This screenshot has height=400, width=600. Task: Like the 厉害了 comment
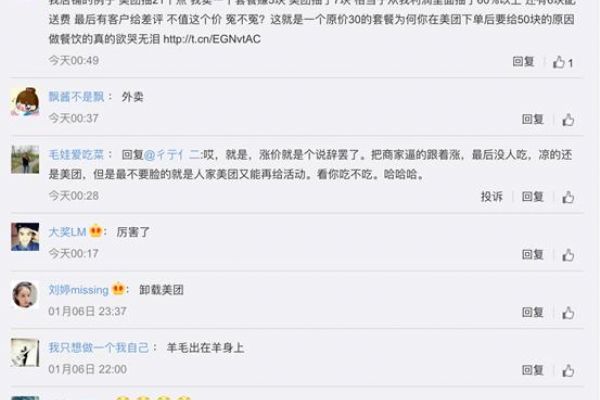tap(568, 255)
